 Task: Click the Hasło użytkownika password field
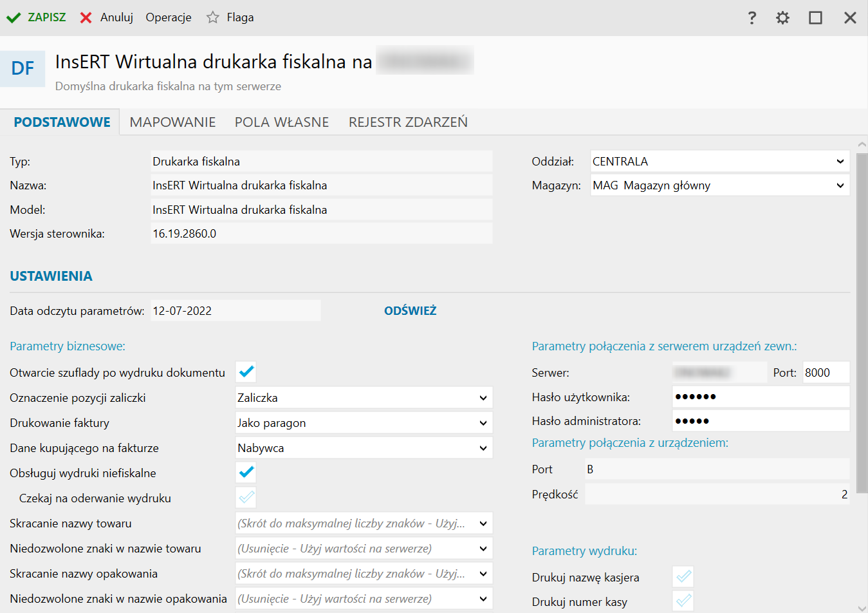(761, 397)
